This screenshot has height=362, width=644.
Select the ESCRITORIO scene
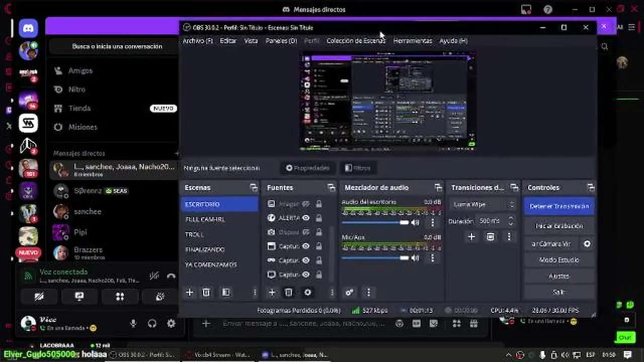[x=219, y=204]
